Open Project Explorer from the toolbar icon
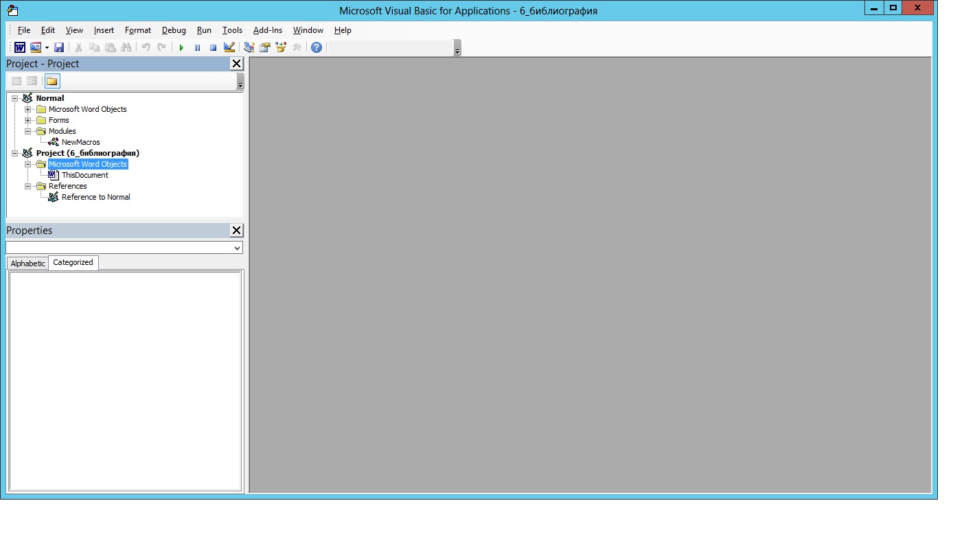The image size is (953, 560). point(249,47)
